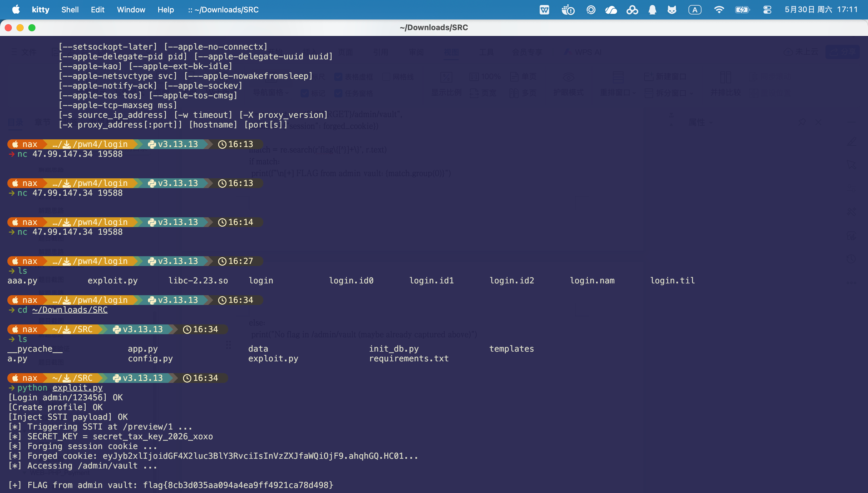Click the config.py file name
868x493 pixels.
[x=150, y=359]
